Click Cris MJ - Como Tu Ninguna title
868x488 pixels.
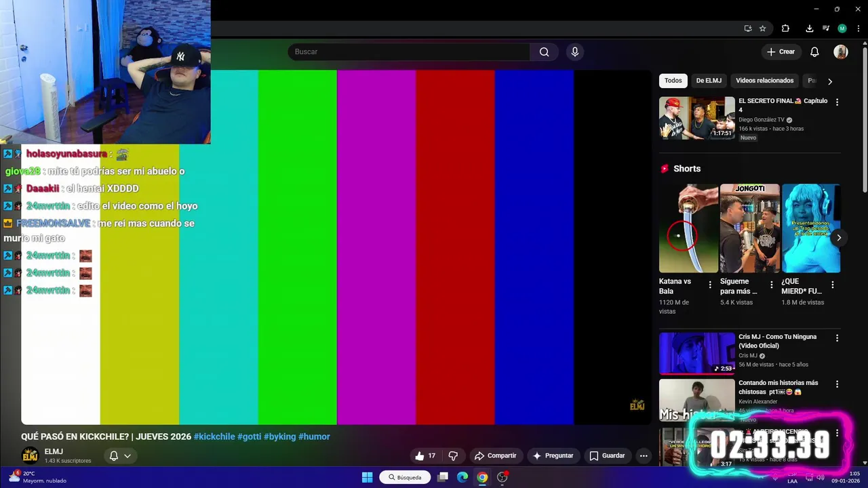[777, 341]
